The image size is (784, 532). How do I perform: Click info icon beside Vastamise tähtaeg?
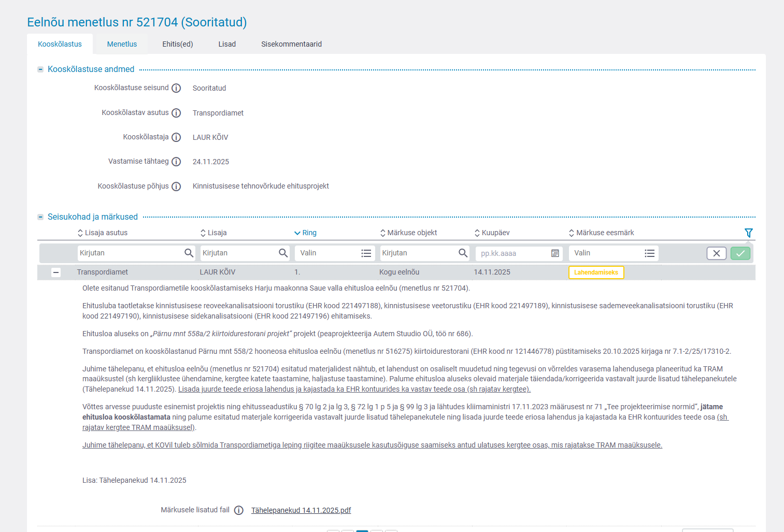pyautogui.click(x=176, y=162)
